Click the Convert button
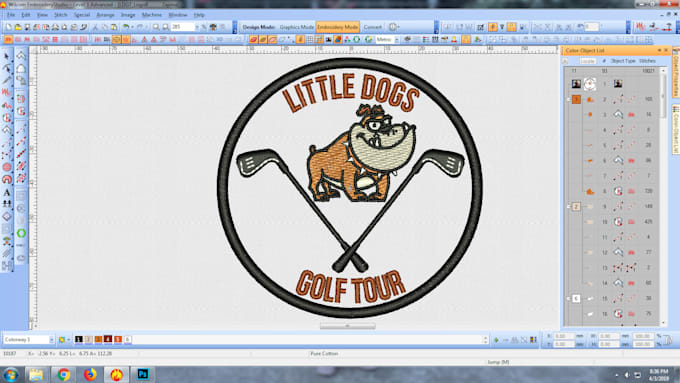The image size is (680, 383). coord(373,27)
